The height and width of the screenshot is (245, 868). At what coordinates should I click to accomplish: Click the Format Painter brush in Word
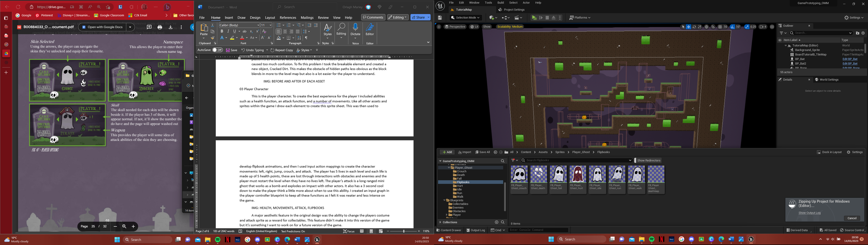pyautogui.click(x=213, y=38)
